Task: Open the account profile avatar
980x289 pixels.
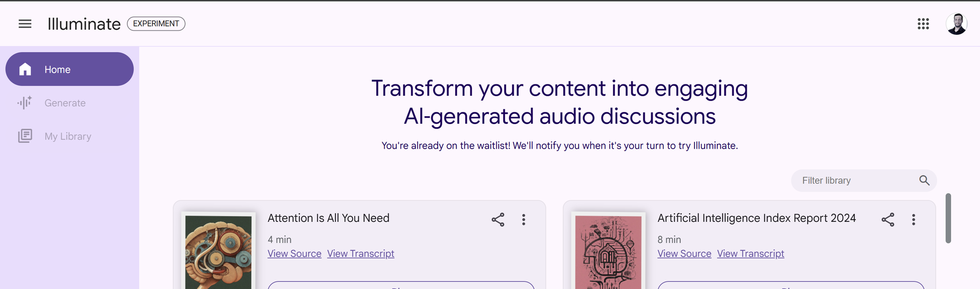Action: tap(956, 24)
